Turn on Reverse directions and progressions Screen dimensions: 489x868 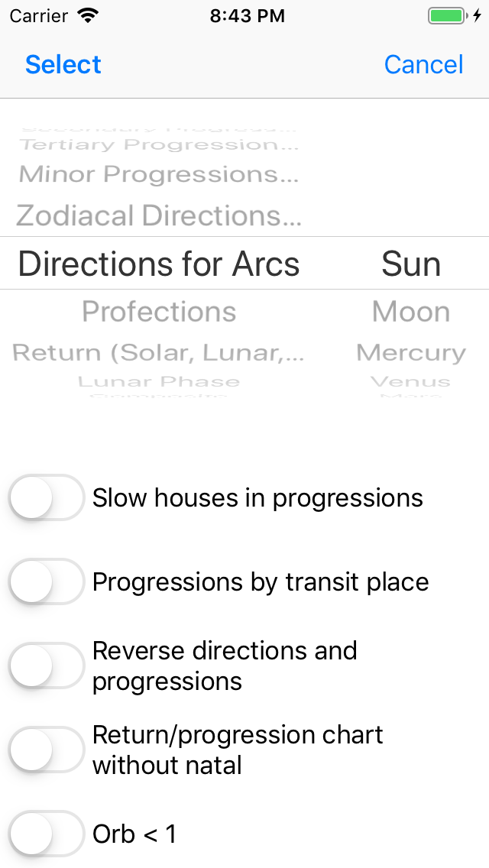(x=46, y=666)
